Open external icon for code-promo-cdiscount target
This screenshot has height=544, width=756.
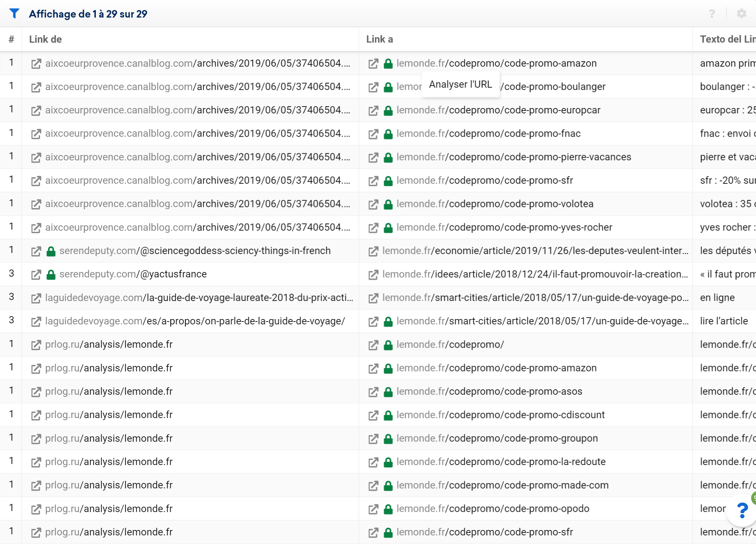coord(373,415)
